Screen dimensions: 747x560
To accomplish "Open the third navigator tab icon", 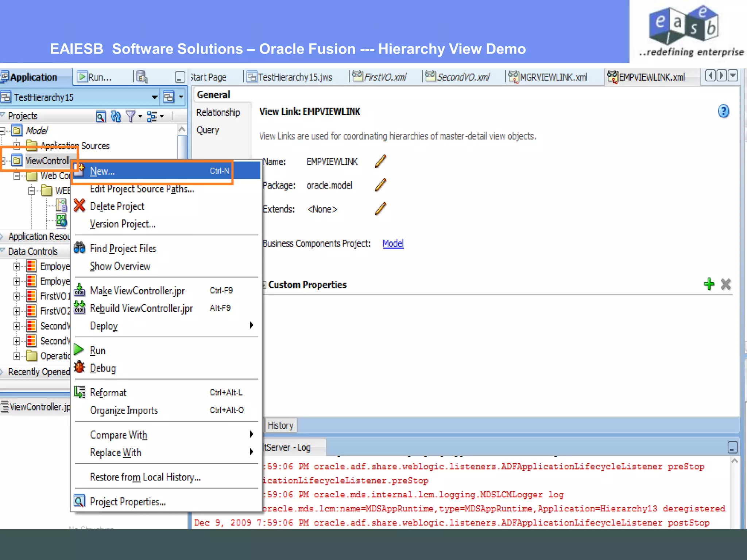I will pos(142,77).
